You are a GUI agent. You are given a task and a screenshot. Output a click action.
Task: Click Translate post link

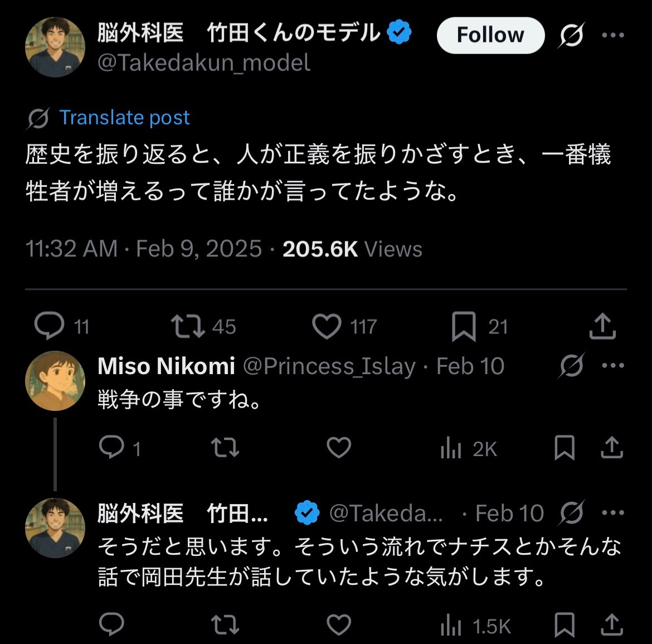124,118
